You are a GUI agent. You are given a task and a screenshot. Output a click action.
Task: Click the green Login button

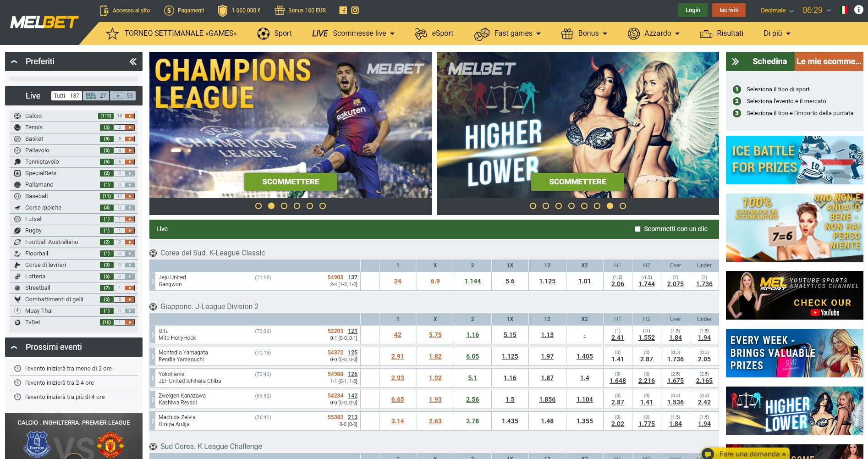(692, 10)
